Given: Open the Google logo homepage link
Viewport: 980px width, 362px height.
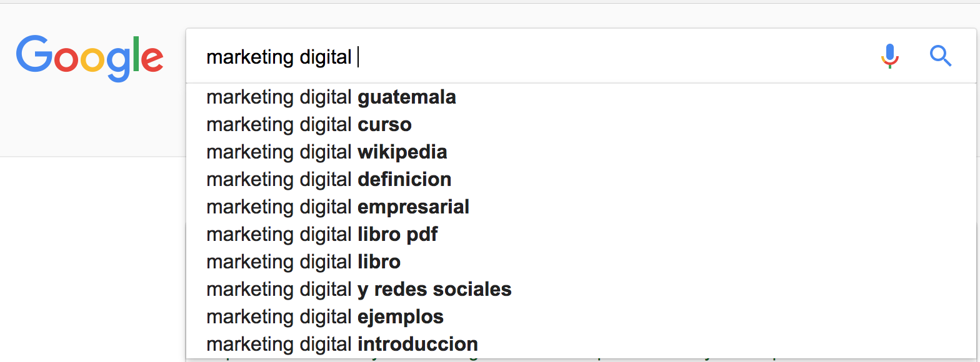Looking at the screenshot, I should point(90,59).
